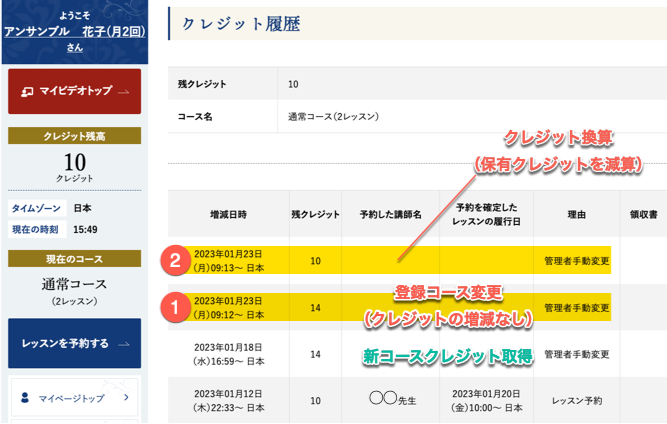Click the 増減日時 column header
Image resolution: width=667 pixels, height=424 pixels.
(228, 214)
